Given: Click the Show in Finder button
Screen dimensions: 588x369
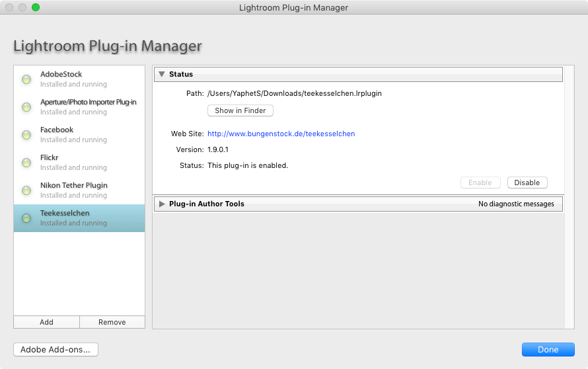Looking at the screenshot, I should pos(240,110).
